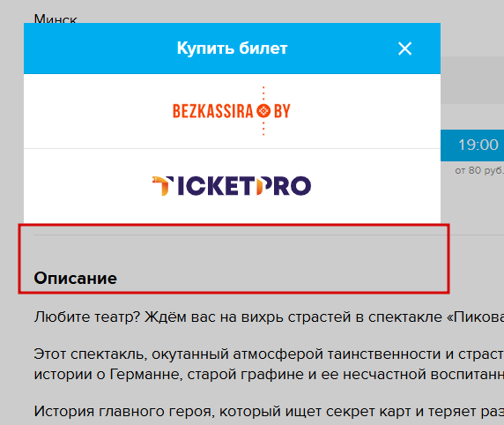
Task: Click the round ornament emblem in Bezkassira logo
Action: [263, 111]
